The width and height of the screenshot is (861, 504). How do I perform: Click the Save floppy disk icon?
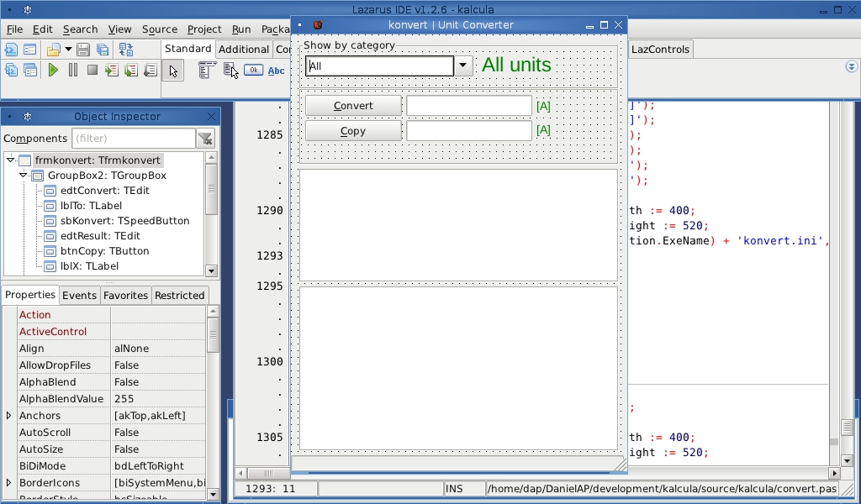coord(83,50)
